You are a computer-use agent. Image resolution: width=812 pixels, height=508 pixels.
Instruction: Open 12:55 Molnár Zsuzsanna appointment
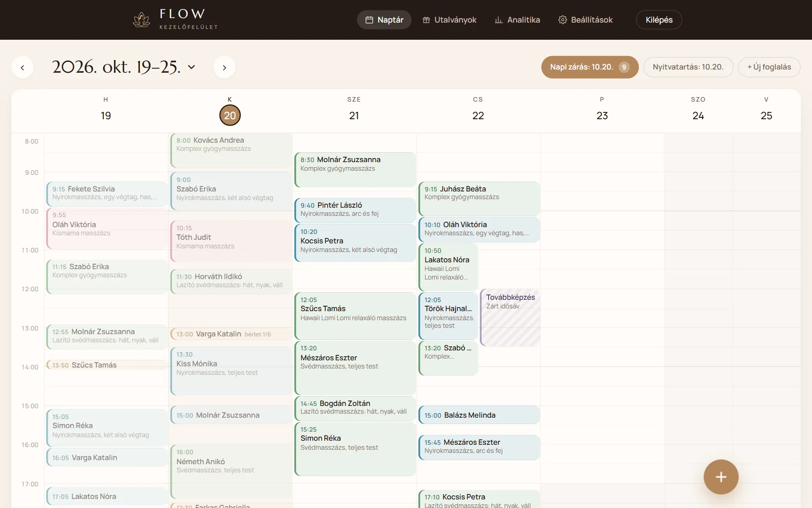[107, 337]
